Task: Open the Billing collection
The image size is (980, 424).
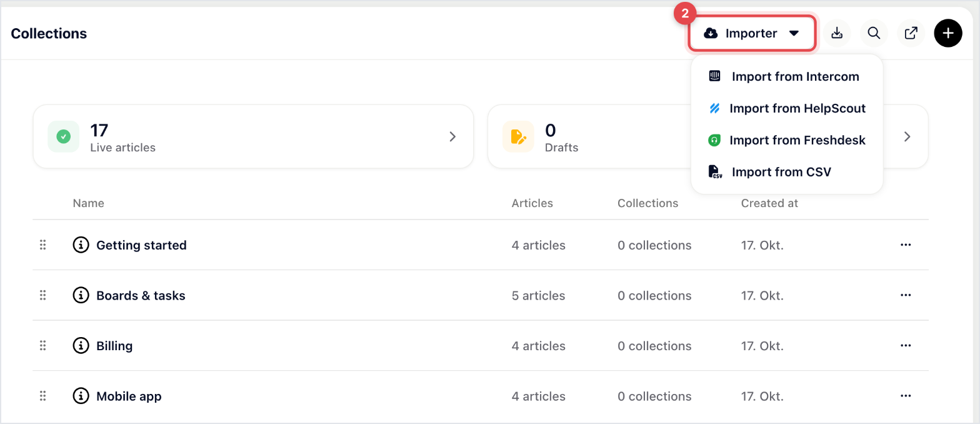Action: pyautogui.click(x=114, y=346)
